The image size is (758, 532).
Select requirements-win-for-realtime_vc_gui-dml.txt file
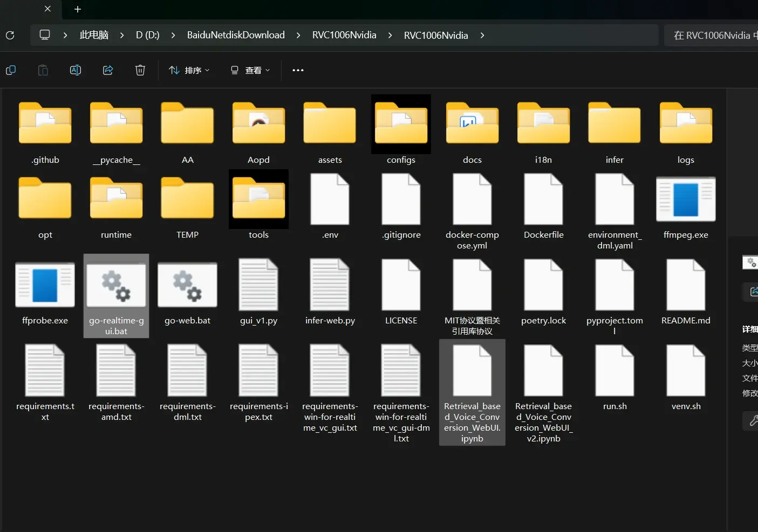tap(401, 394)
